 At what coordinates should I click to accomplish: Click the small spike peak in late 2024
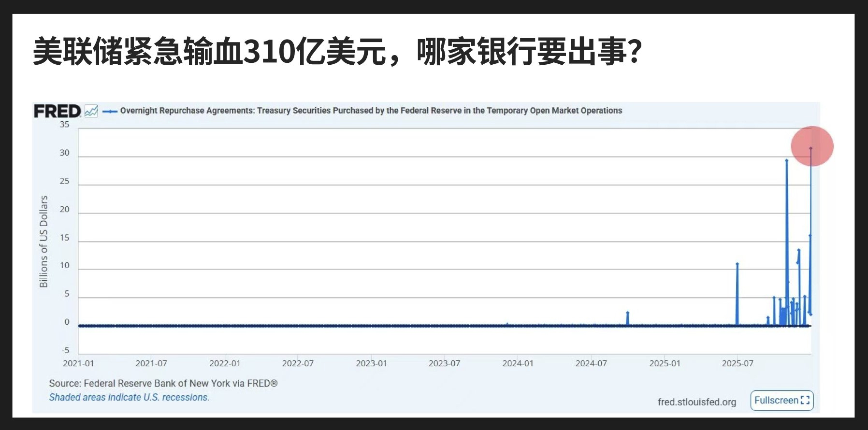click(627, 313)
